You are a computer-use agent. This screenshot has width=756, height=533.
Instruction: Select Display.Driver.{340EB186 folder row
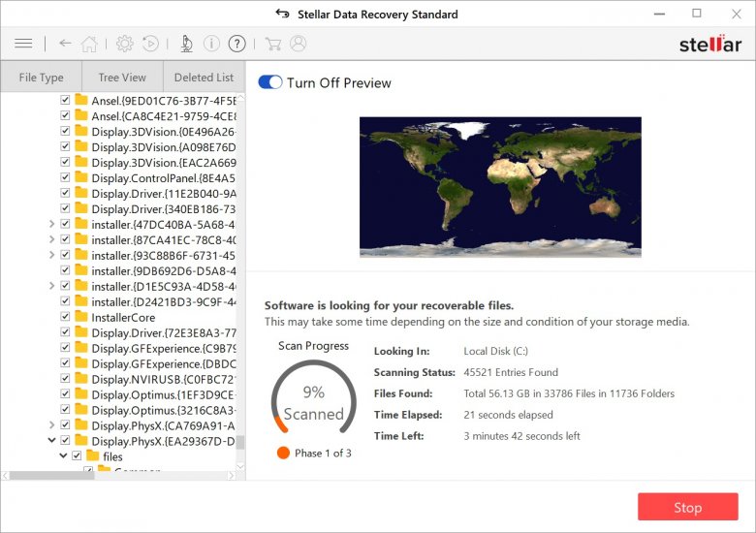[148, 208]
